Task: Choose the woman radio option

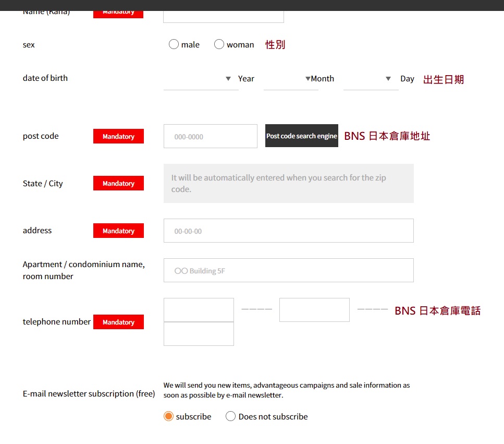Action: (x=219, y=44)
